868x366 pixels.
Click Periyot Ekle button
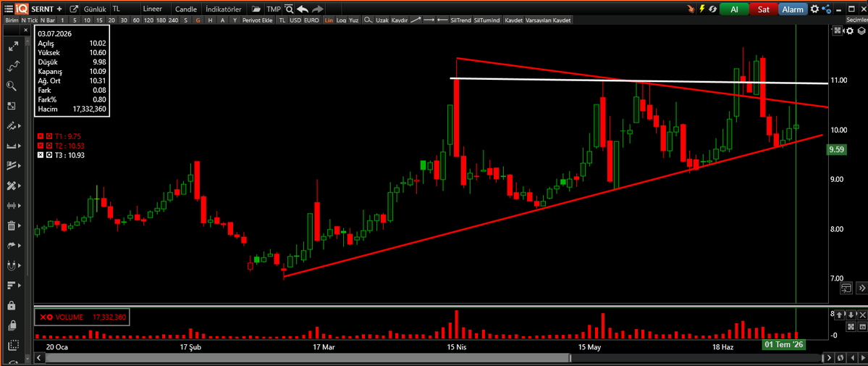258,20
